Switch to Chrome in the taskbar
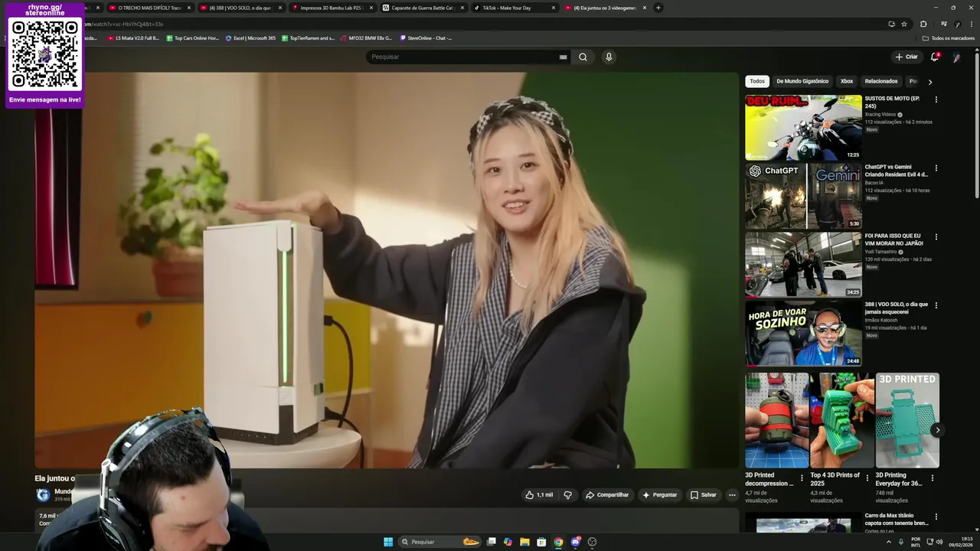Screen dimensions: 980x551 pos(558,542)
